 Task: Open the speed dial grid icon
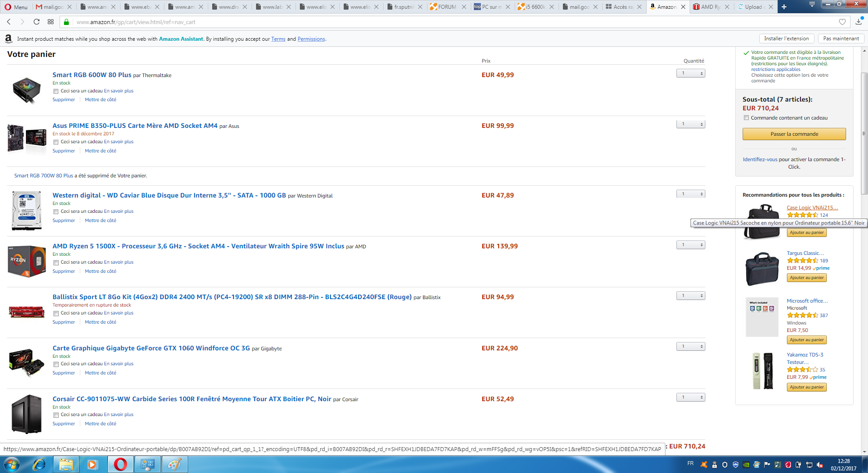(x=51, y=22)
